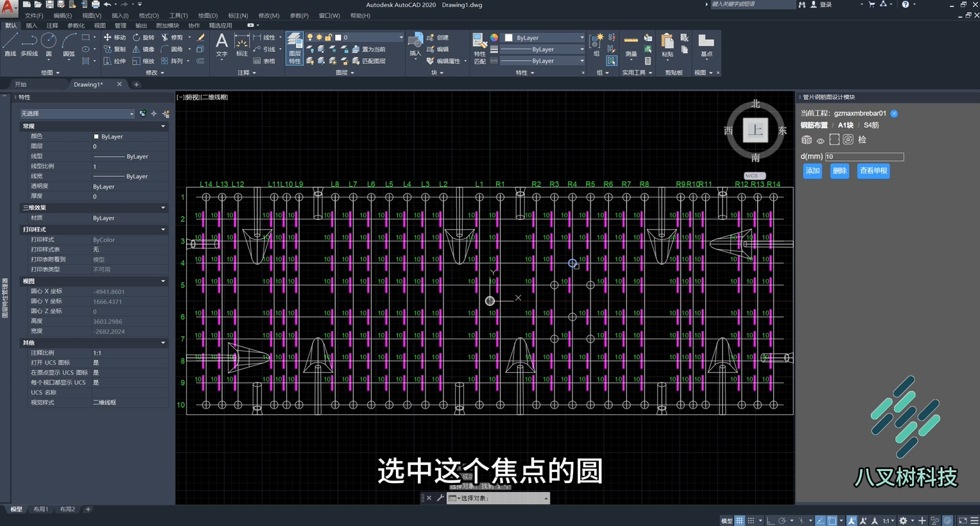980x526 pixels.
Task: Click the Trim (修剪) tool
Action: (172, 38)
